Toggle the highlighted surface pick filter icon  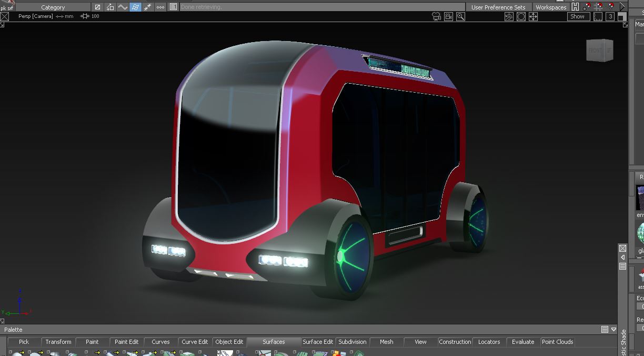click(135, 7)
